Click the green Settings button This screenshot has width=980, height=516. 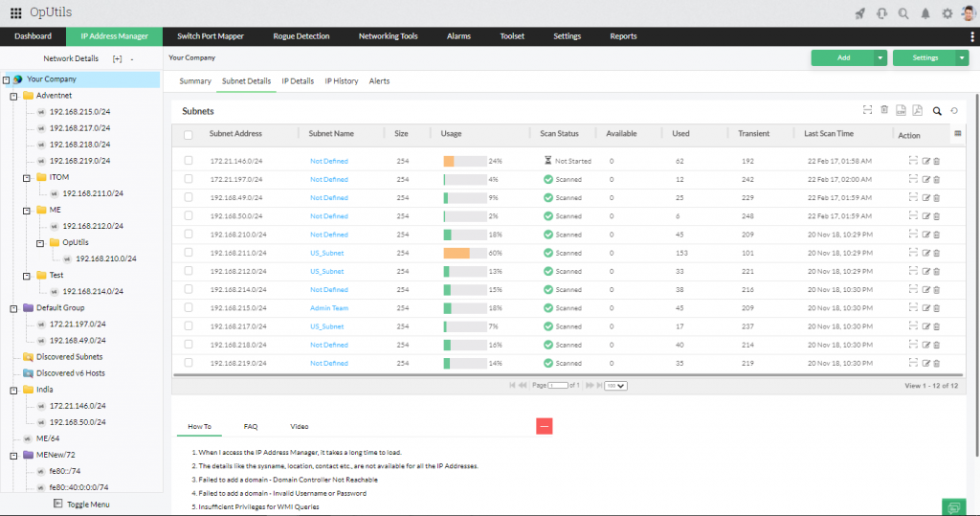pyautogui.click(x=924, y=58)
